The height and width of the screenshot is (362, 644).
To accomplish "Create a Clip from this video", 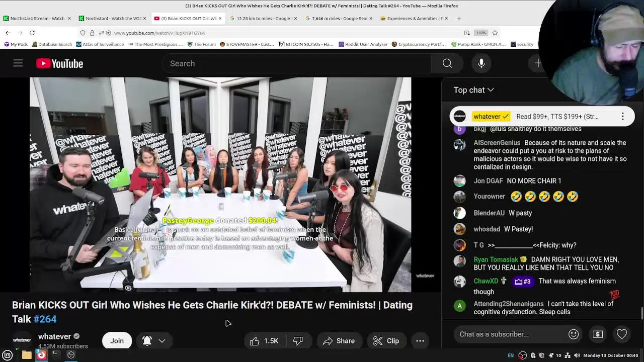I will click(386, 341).
